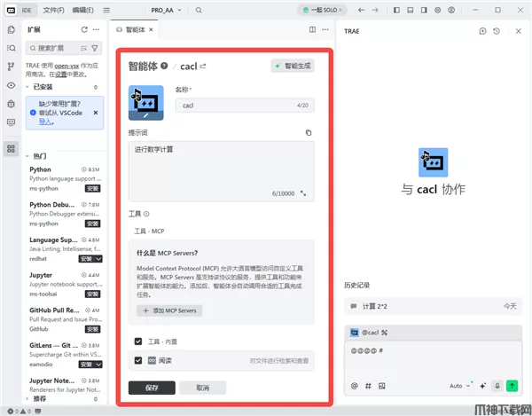The height and width of the screenshot is (416, 532).
Task: Open the 文件(F) menu
Action: pos(53,10)
